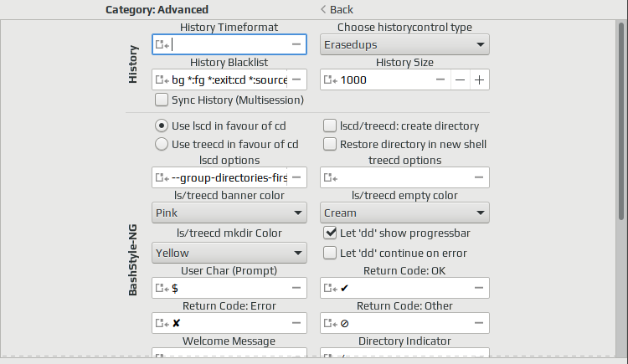Image resolution: width=628 pixels, height=364 pixels.
Task: Clear the lscd options field with its minus icon
Action: point(296,177)
